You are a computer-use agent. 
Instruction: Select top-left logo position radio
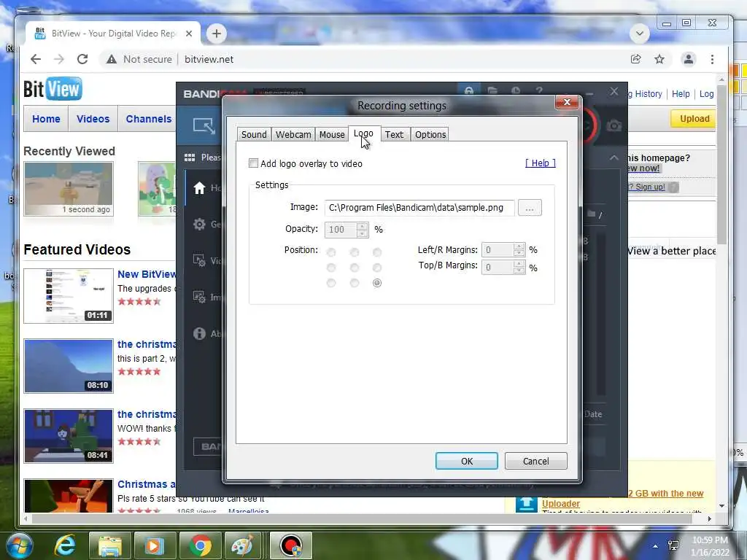(x=331, y=252)
